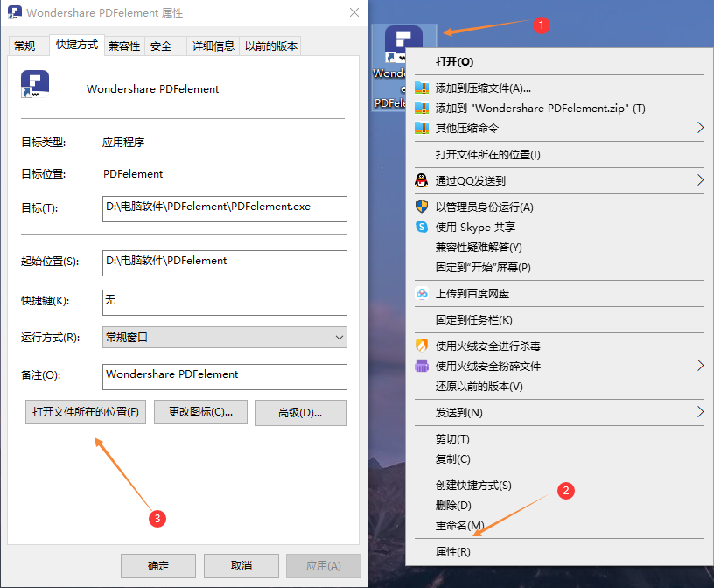Click the 起始位置(S) input field
Viewport: 714px width, 588px height.
(x=225, y=263)
